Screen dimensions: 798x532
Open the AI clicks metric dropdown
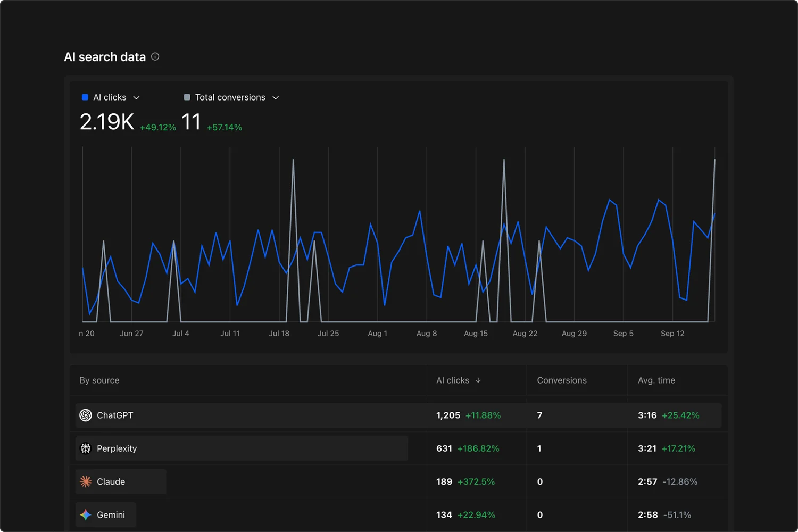[x=136, y=97]
